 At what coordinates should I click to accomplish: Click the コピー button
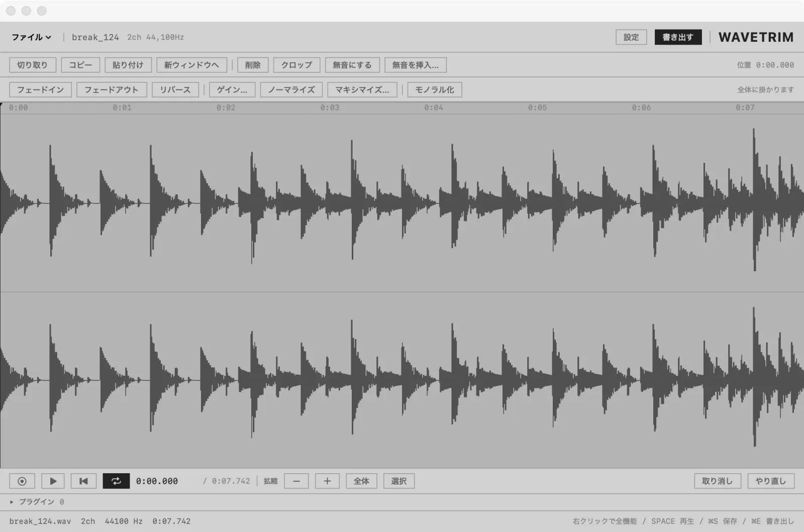80,65
